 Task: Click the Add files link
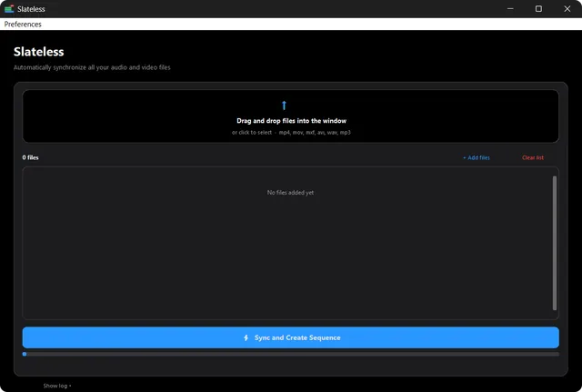pyautogui.click(x=477, y=157)
